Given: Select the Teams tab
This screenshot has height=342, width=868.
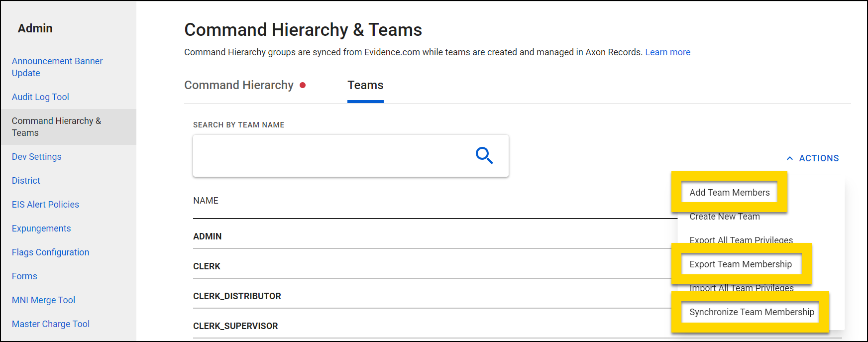Looking at the screenshot, I should 365,85.
